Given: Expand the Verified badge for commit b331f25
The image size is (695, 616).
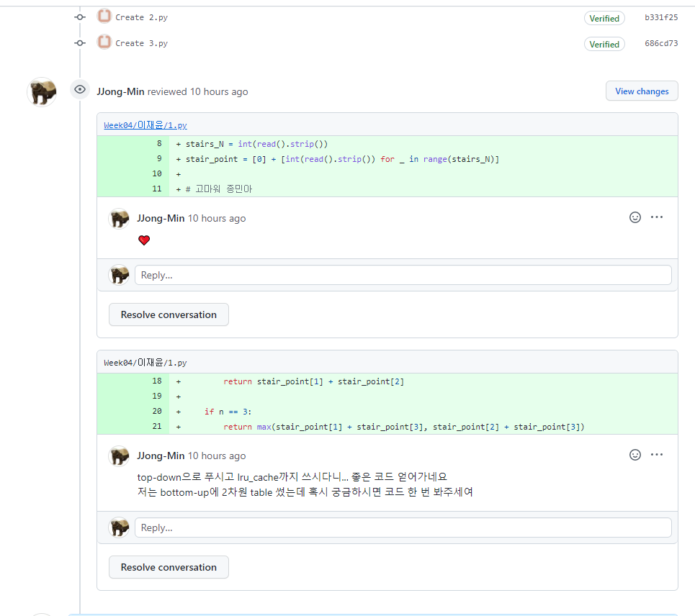Looking at the screenshot, I should [x=604, y=18].
